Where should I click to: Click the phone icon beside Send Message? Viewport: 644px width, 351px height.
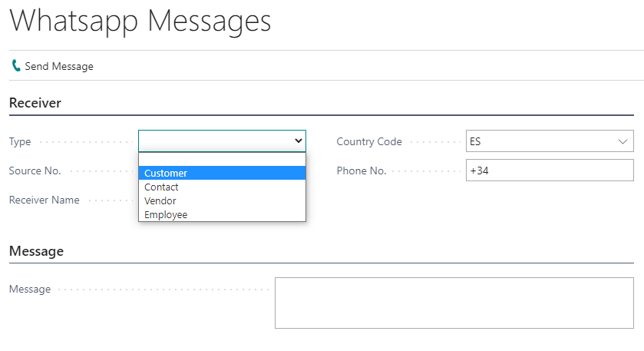click(x=16, y=66)
